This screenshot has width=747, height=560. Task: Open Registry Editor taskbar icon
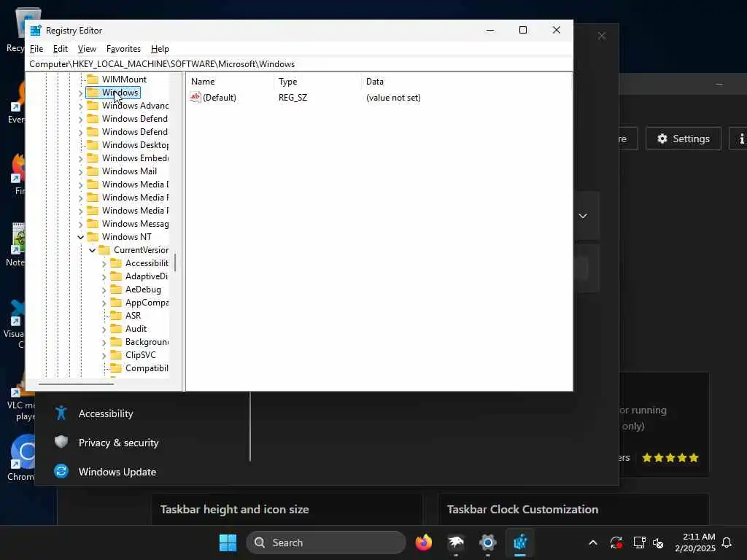(x=520, y=542)
